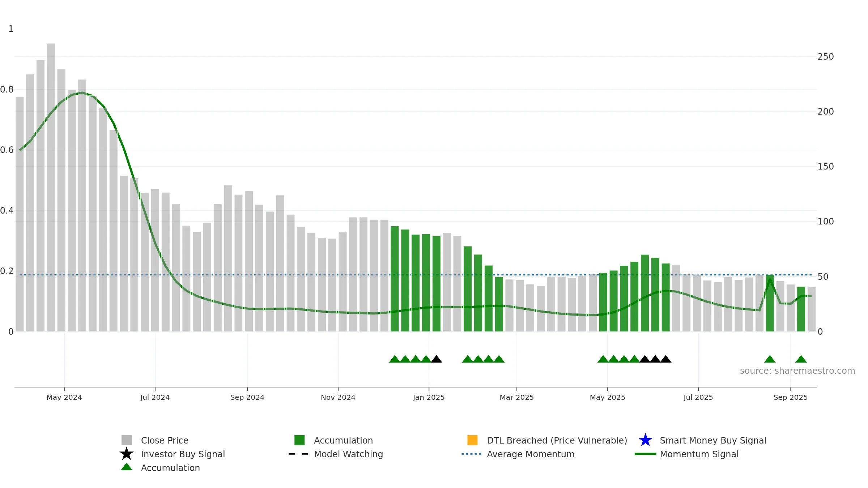Screen dimensions: 868x488
Task: Select the DTL Breached (Price Vulnerable) label
Action: (557, 440)
